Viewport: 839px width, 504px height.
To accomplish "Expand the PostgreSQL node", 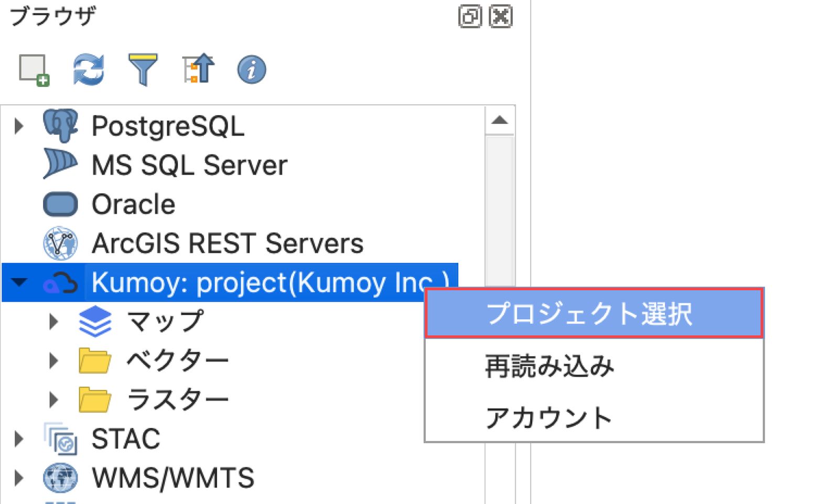I will tap(19, 126).
